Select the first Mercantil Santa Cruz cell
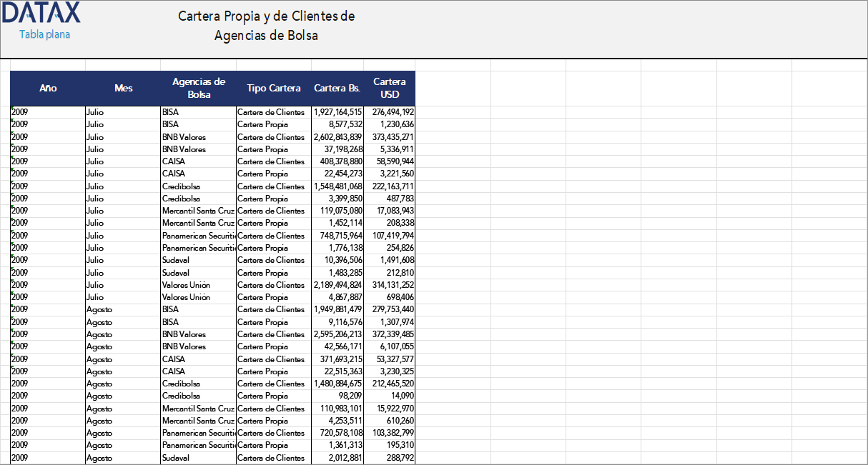Screen dimensions: 868x465 (198, 211)
